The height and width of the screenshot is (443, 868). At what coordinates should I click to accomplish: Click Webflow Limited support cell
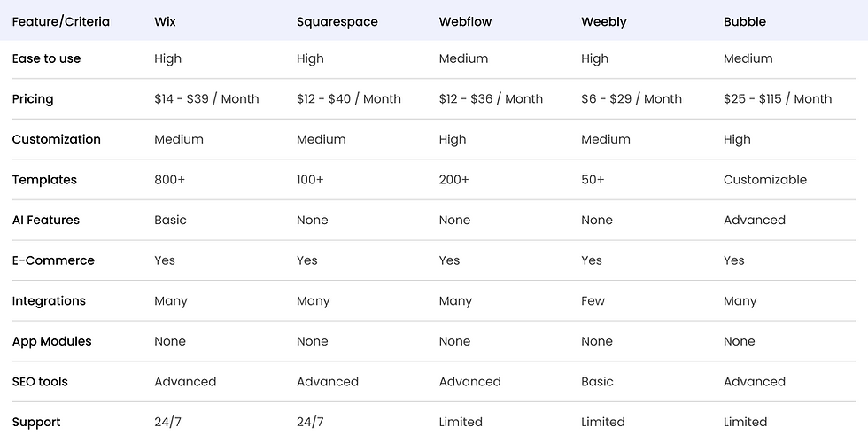tap(461, 422)
